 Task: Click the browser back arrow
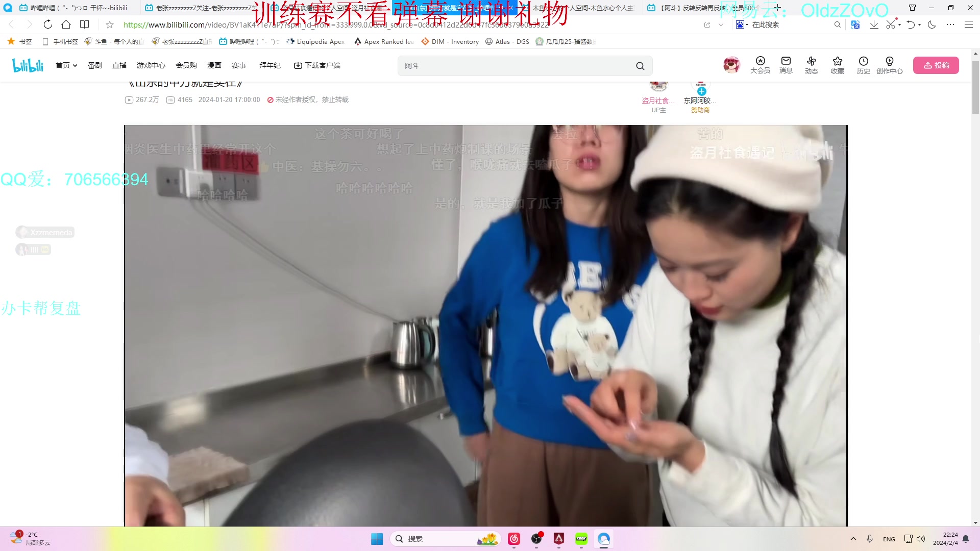(11, 24)
